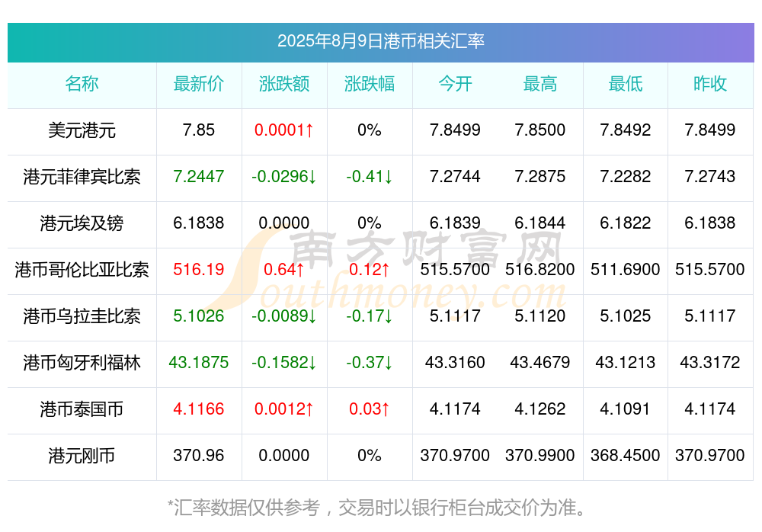The width and height of the screenshot is (762, 532).
Task: Click the high value 6.1844
Action: pyautogui.click(x=540, y=223)
